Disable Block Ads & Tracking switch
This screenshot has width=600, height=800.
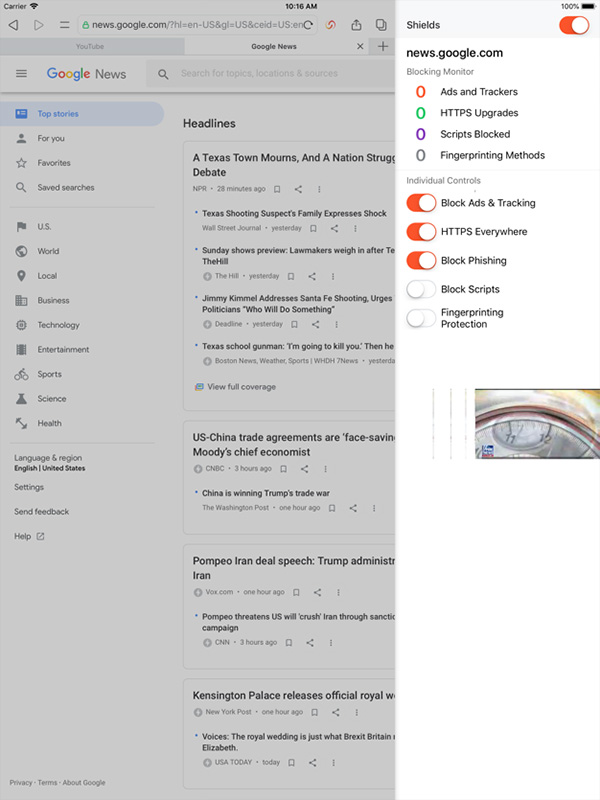pos(421,203)
